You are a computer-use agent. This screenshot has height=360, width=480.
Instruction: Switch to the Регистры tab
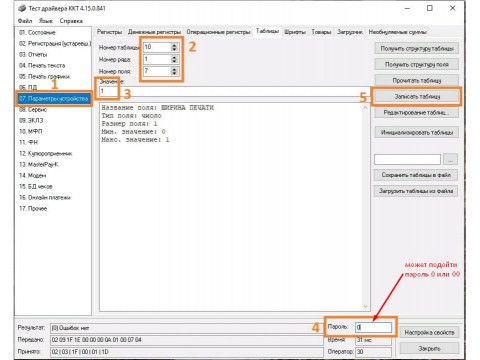109,32
